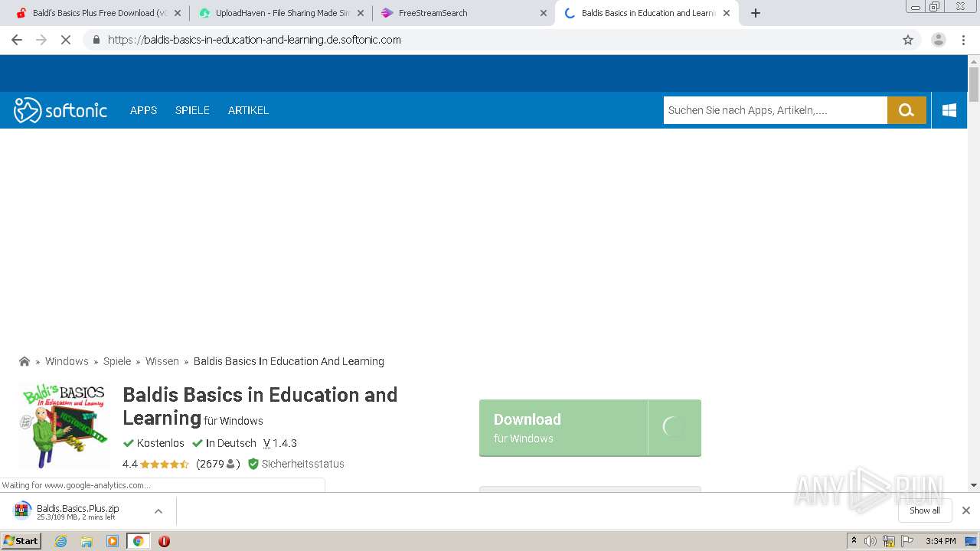980x551 pixels.
Task: Open File Explorer from the taskbar
Action: point(87,541)
